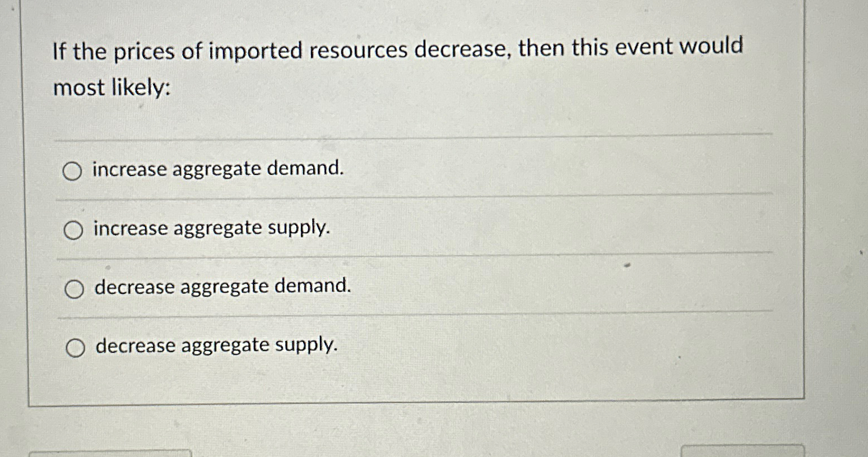
Task: Click the 'decrease aggregate supply' answer text
Action: 216,345
